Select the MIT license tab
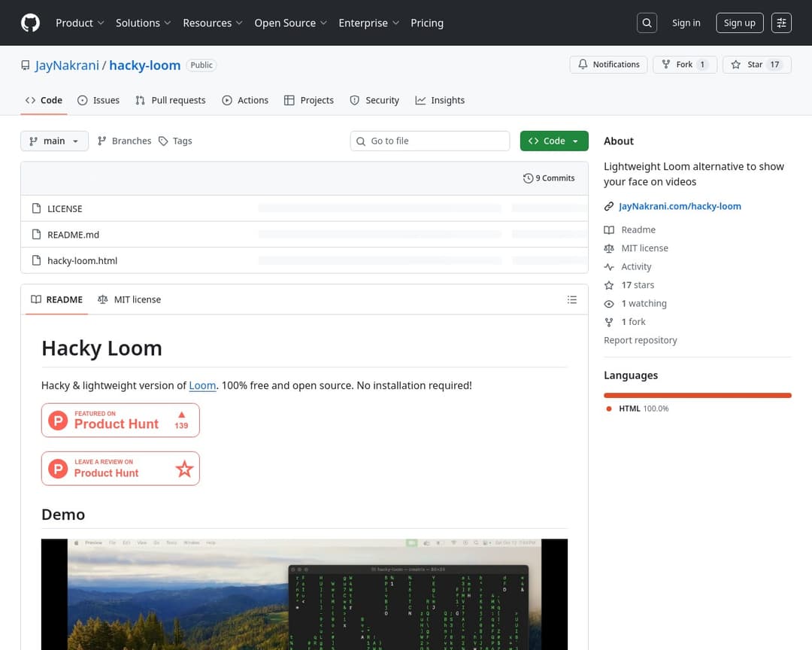 [129, 299]
